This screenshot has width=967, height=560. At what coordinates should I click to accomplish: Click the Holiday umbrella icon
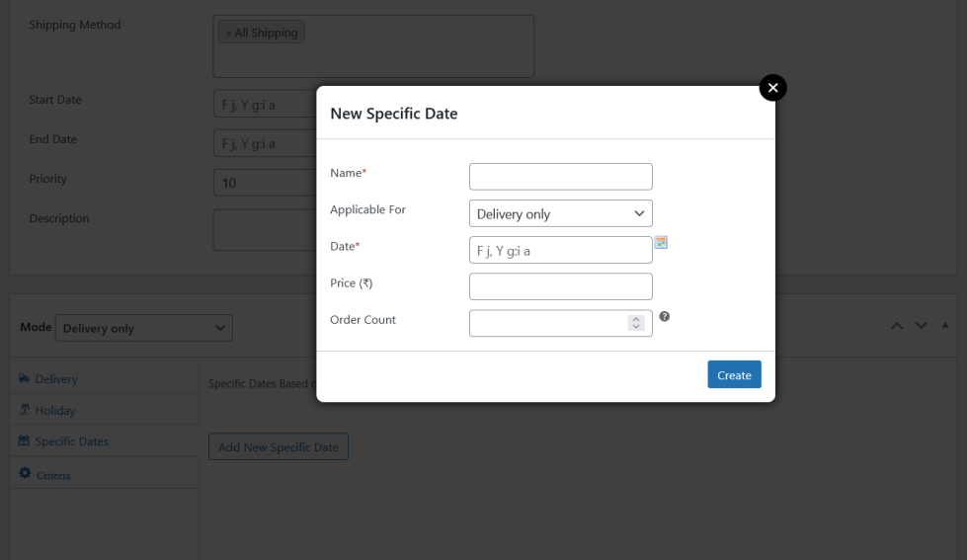[x=24, y=409]
